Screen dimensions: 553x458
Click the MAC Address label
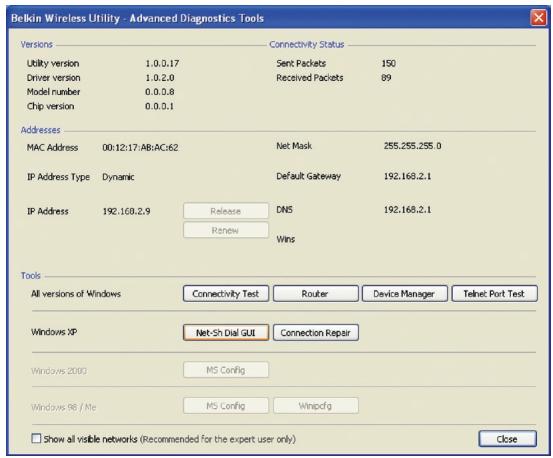53,147
